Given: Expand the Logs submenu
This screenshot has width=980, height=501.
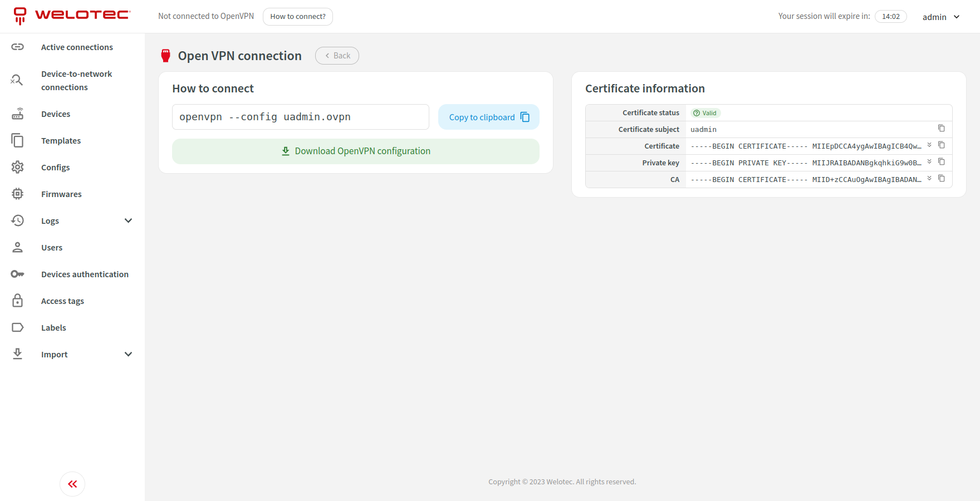Looking at the screenshot, I should click(x=128, y=220).
